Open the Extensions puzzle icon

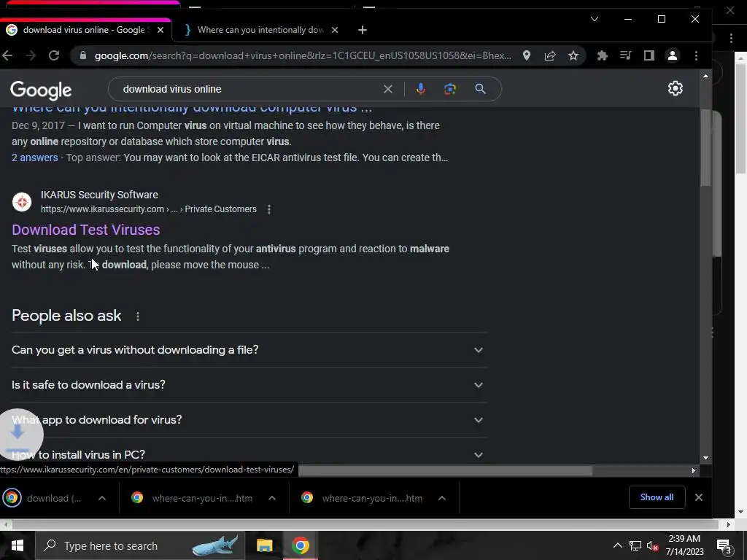click(602, 55)
